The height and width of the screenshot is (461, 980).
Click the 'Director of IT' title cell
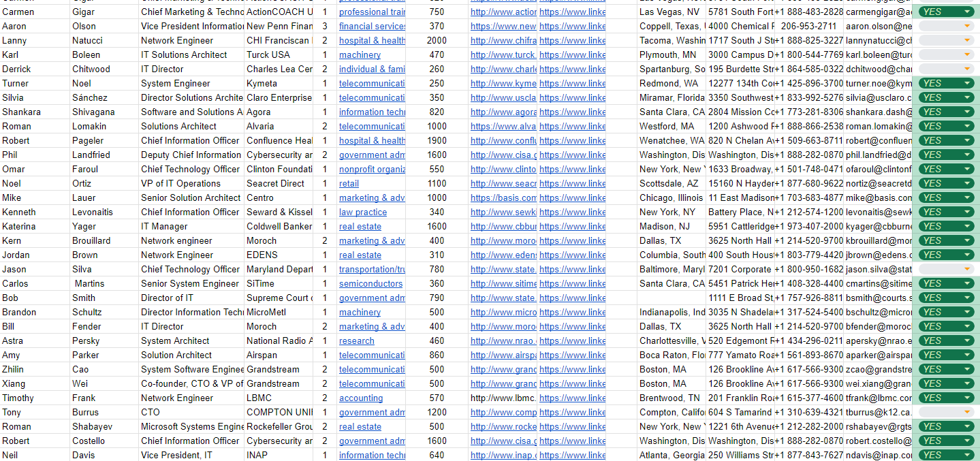click(x=191, y=298)
